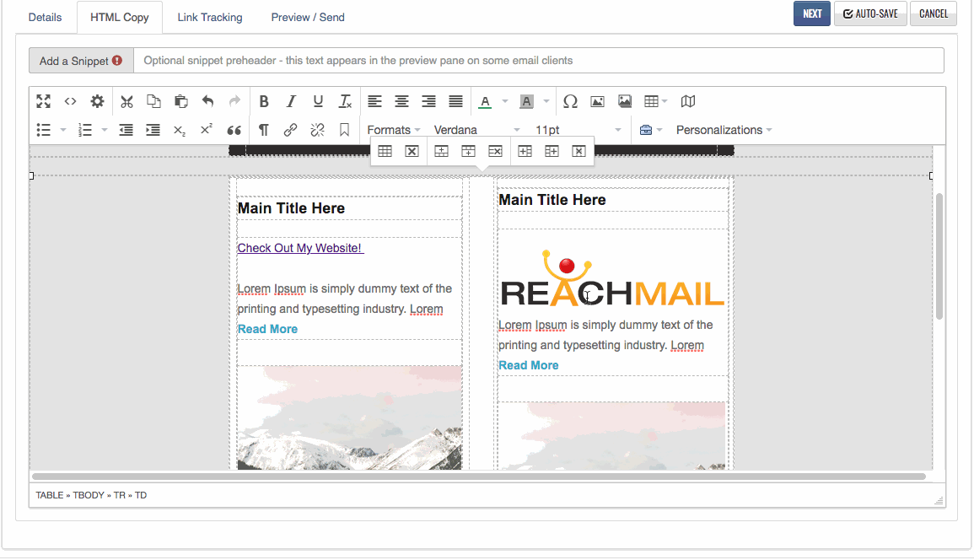Image resolution: width=974 pixels, height=560 pixels.
Task: Expand the Verdana font family list
Action: coord(476,130)
